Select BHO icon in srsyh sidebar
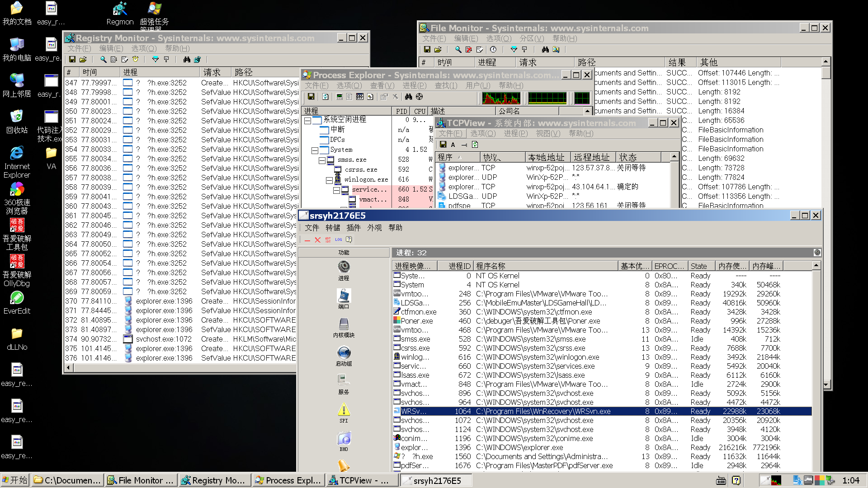This screenshot has width=868, height=488. [344, 438]
